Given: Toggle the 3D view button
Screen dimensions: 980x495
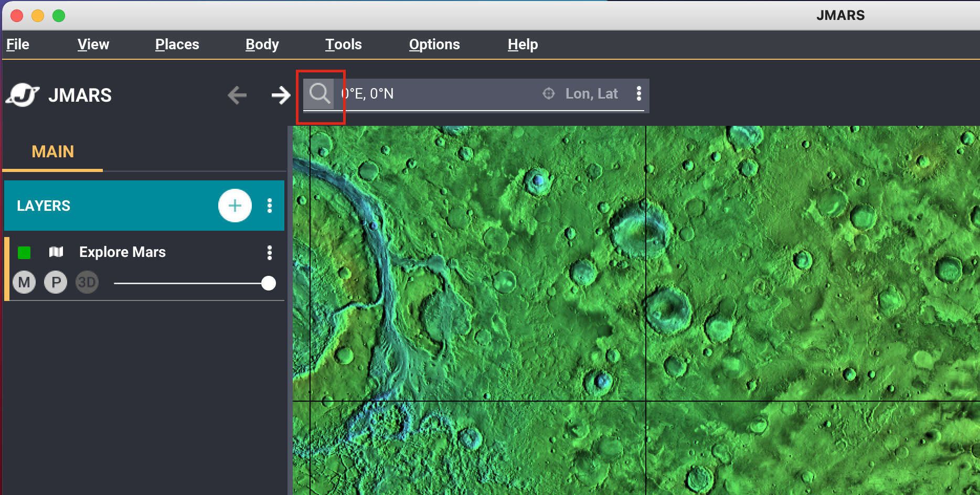Looking at the screenshot, I should (x=87, y=283).
